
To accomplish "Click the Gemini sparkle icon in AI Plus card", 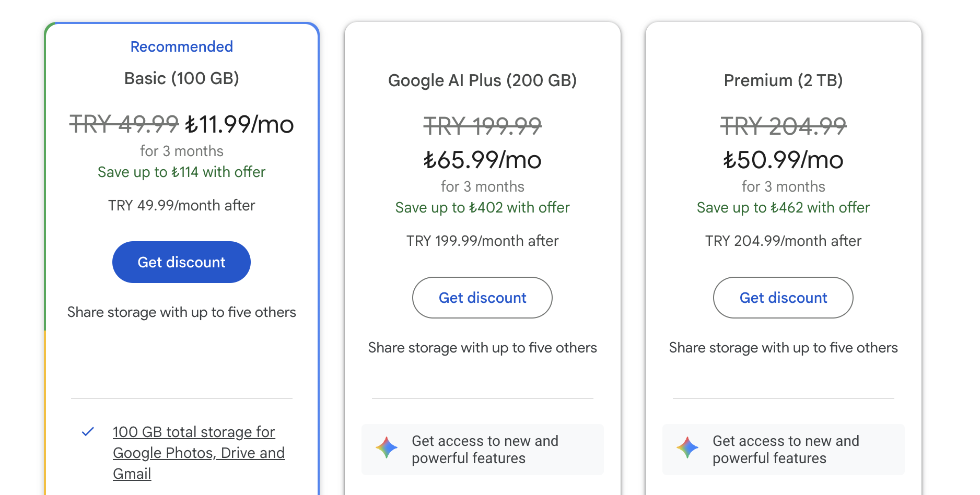I will pyautogui.click(x=387, y=448).
